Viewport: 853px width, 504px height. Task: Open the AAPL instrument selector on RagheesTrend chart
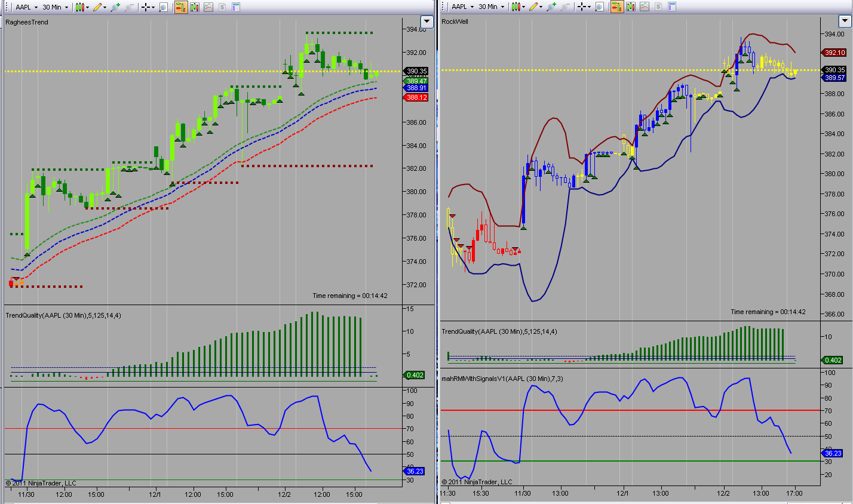click(26, 7)
